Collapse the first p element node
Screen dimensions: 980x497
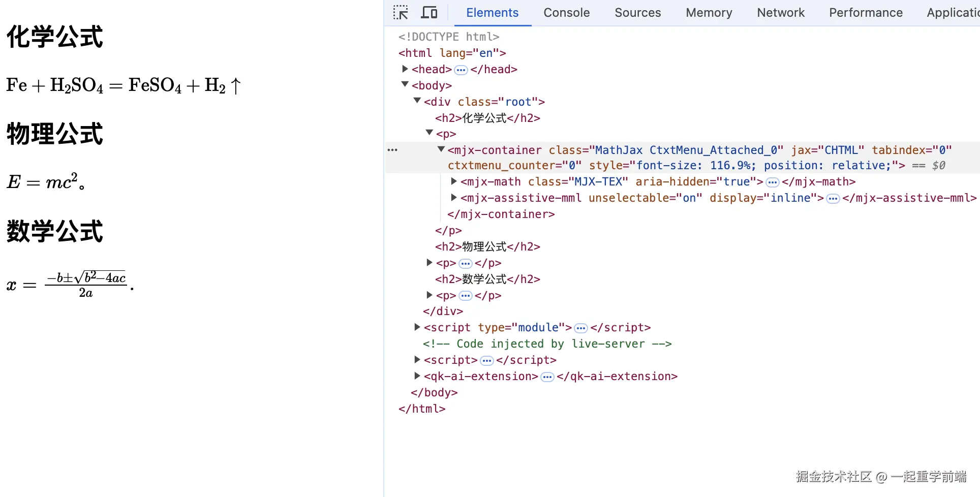[x=430, y=133]
